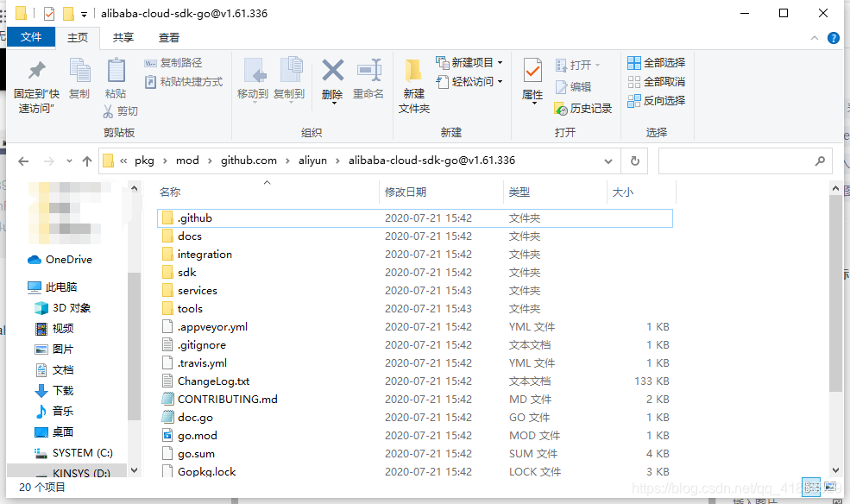Sort by the Name (名称) column header
This screenshot has height=504, width=850.
pyautogui.click(x=170, y=192)
